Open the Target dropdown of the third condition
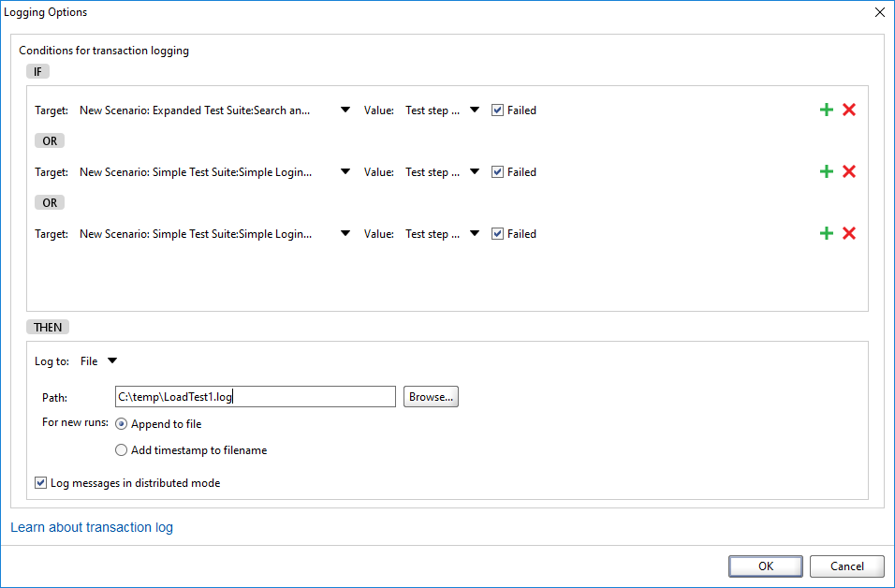895x588 pixels. click(x=345, y=233)
